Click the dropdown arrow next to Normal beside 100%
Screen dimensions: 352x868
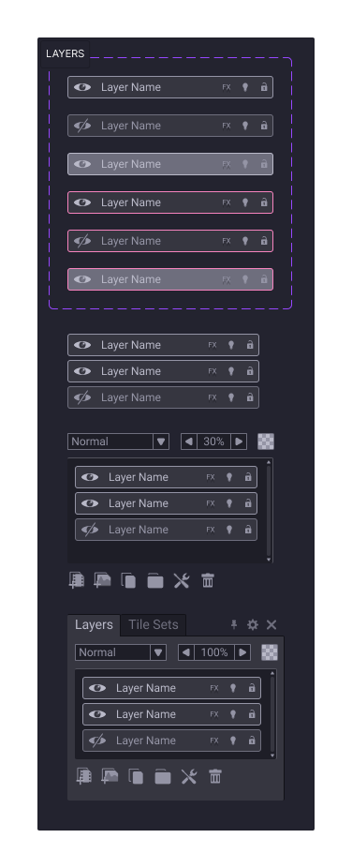[x=158, y=652]
